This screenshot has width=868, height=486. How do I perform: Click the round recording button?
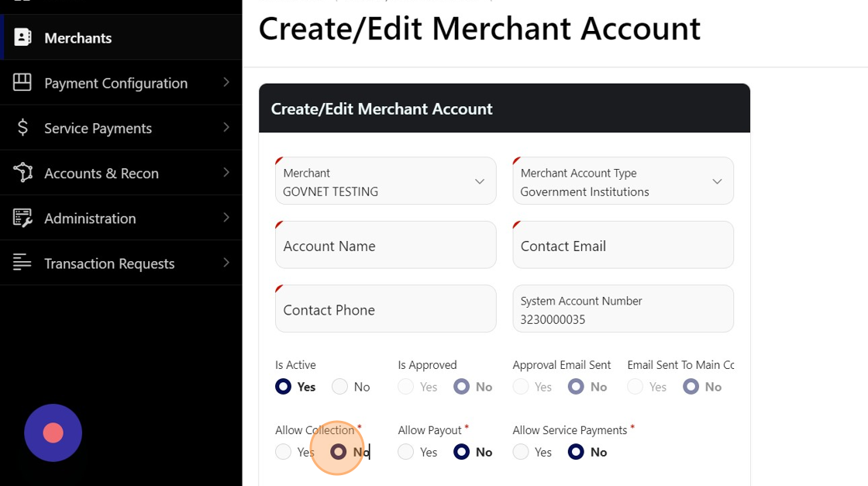click(x=53, y=433)
